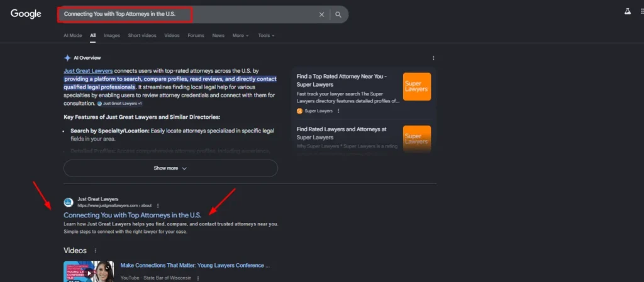Image resolution: width=644 pixels, height=282 pixels.
Task: Open 'Connecting You with Top Attorneys' result
Action: pyautogui.click(x=132, y=215)
